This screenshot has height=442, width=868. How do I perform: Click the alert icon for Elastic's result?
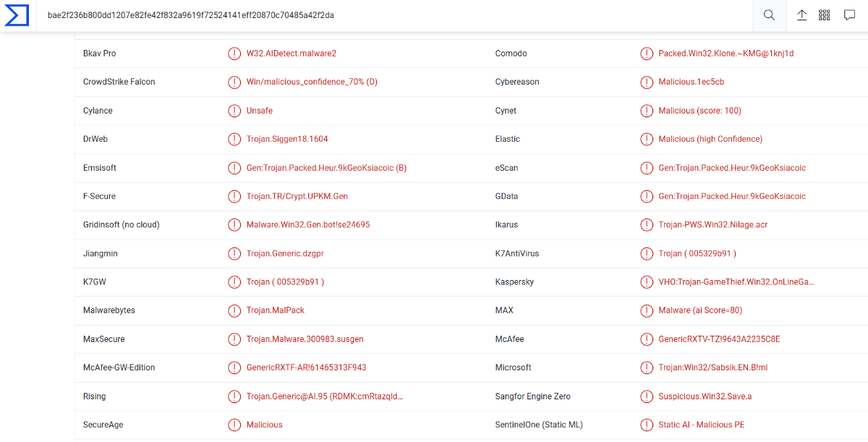[647, 139]
